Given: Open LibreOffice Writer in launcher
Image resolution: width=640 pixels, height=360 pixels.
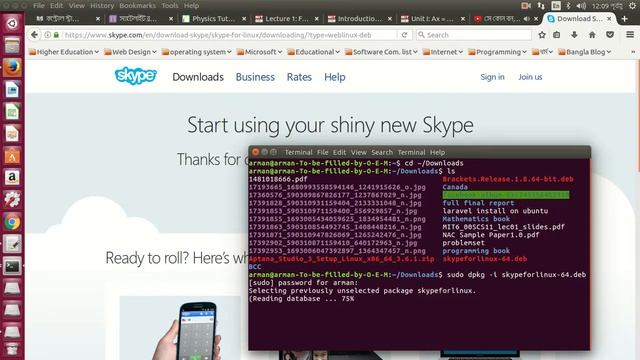Looking at the screenshot, I should click(12, 90).
